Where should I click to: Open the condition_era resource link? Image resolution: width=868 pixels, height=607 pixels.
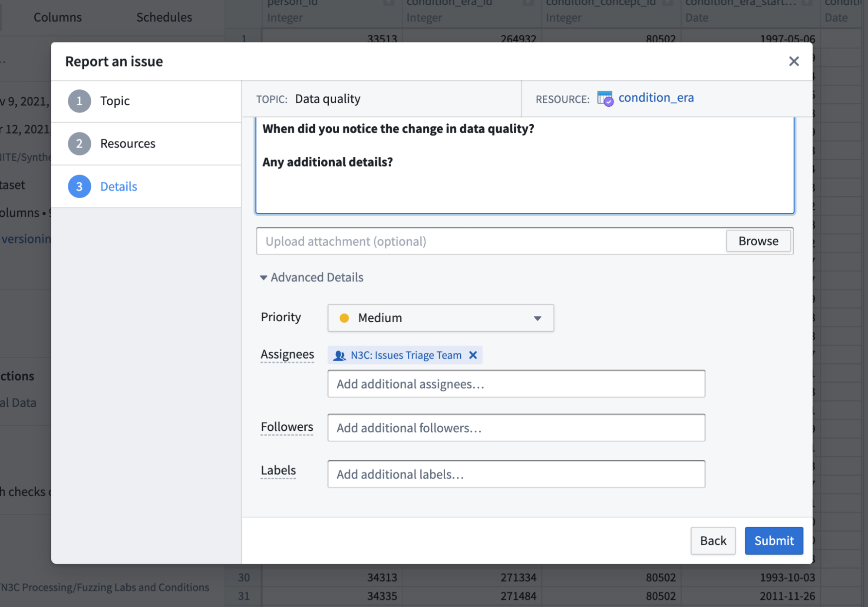coord(656,98)
